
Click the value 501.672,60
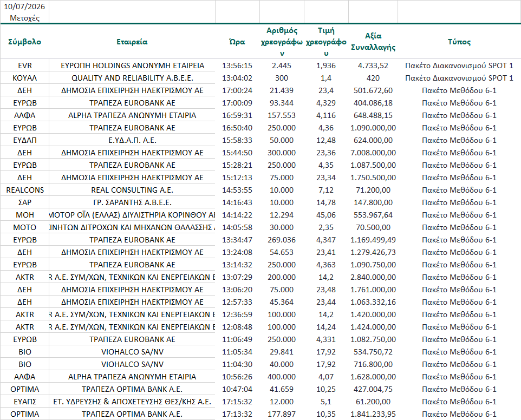(373, 90)
